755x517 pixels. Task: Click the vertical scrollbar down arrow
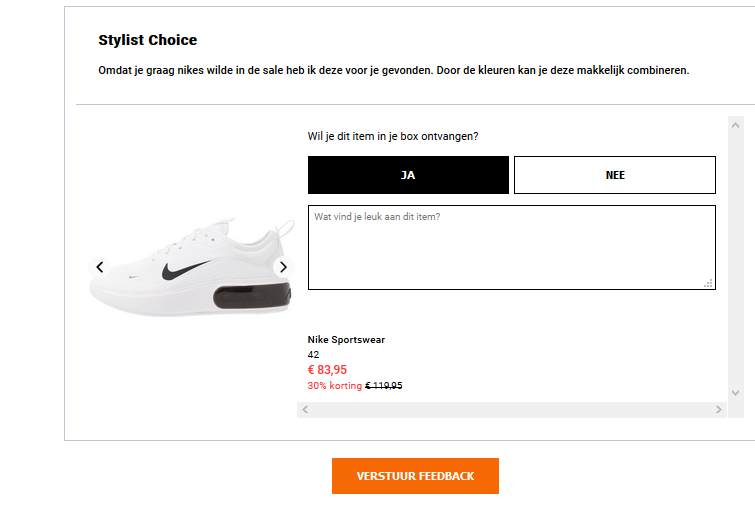pos(735,393)
